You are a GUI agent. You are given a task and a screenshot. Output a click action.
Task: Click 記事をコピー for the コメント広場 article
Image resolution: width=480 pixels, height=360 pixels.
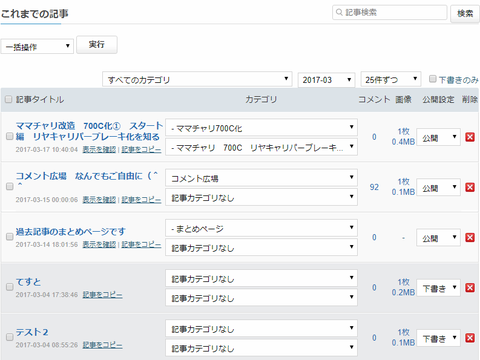coord(141,200)
